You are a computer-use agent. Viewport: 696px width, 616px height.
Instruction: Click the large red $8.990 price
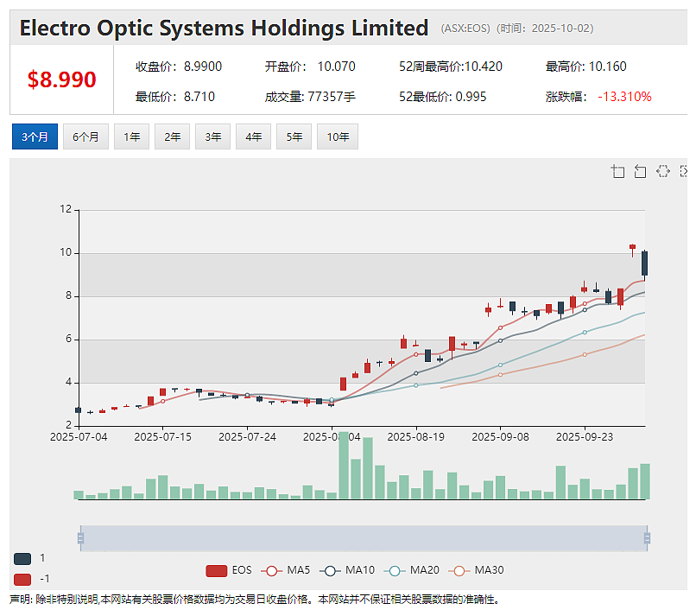[61, 80]
